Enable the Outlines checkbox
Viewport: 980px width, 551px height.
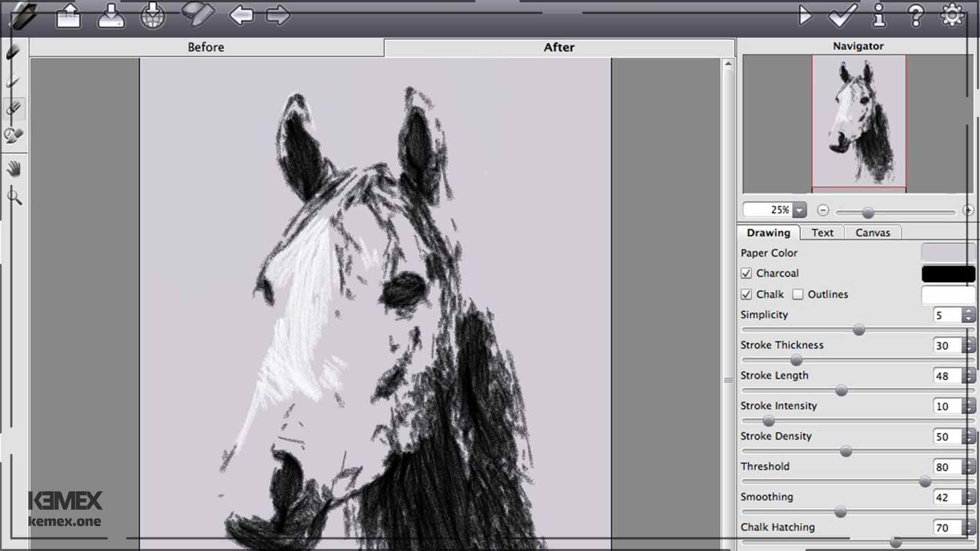pos(798,294)
